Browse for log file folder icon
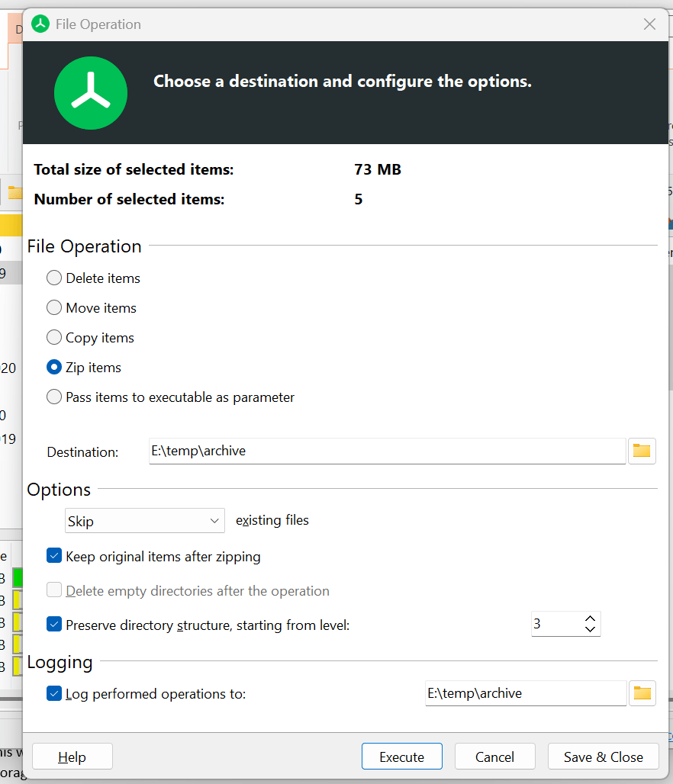The width and height of the screenshot is (673, 784). point(642,693)
